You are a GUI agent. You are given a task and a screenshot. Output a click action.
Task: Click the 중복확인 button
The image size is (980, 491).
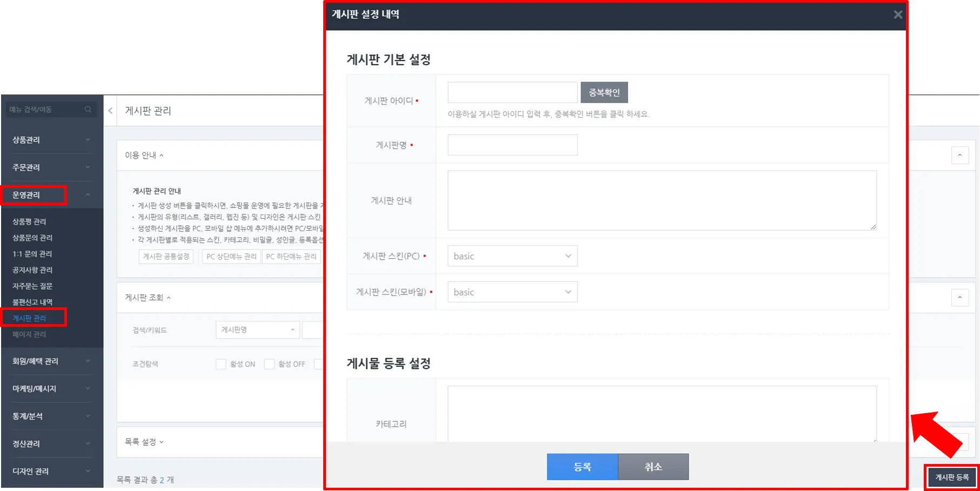604,92
